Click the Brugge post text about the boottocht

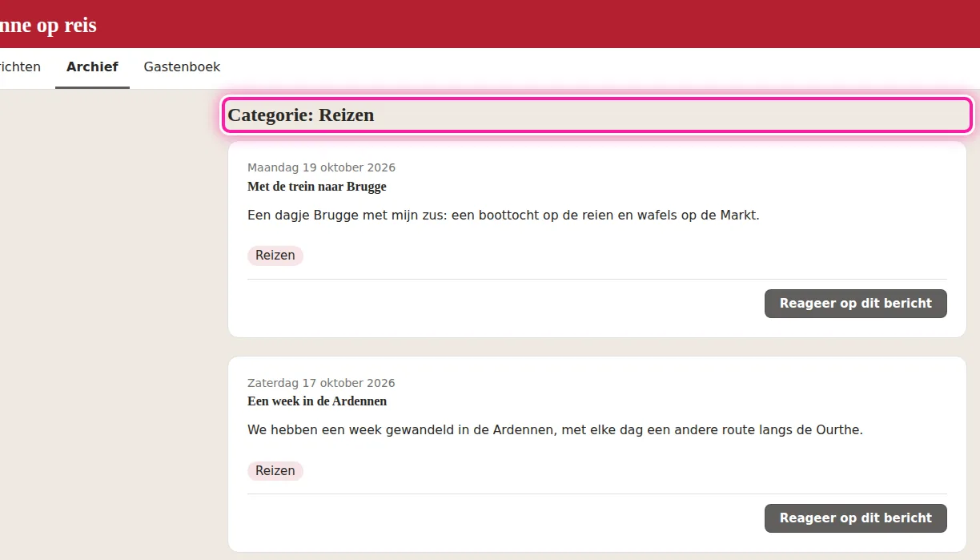(504, 215)
